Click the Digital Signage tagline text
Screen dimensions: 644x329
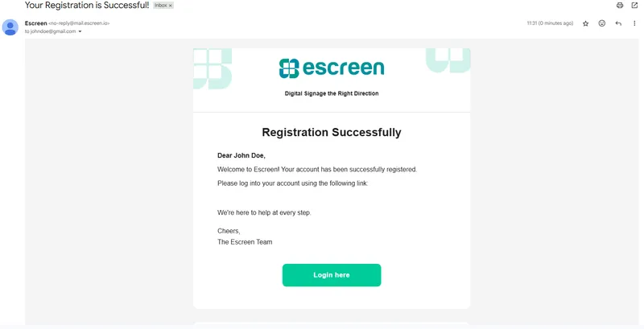(x=332, y=93)
